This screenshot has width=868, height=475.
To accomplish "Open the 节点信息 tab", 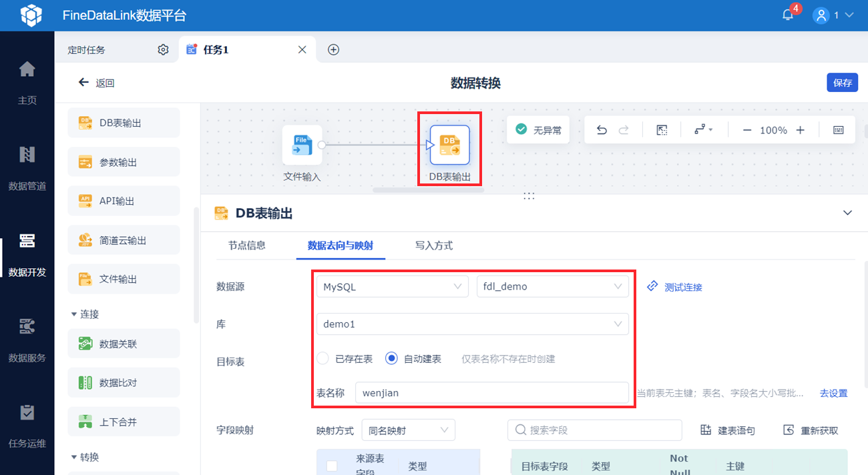I will (247, 246).
